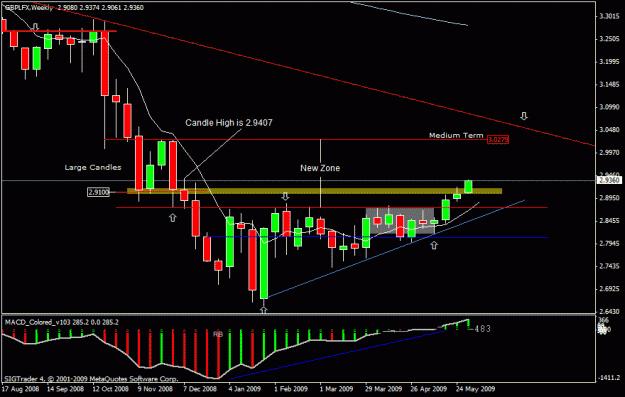Select the boxed 2.9100 price label
625x397 pixels.
[x=98, y=192]
